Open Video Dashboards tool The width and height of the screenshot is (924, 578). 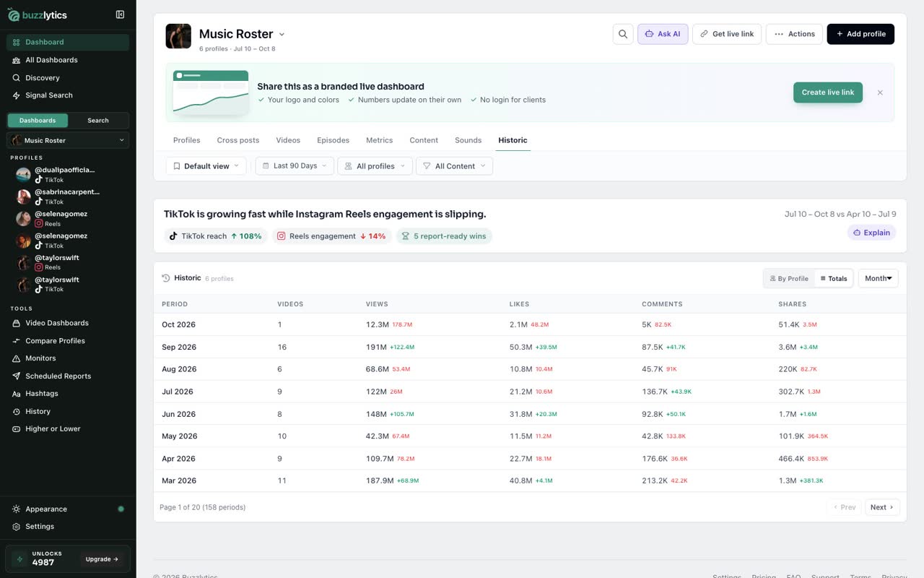(68, 323)
